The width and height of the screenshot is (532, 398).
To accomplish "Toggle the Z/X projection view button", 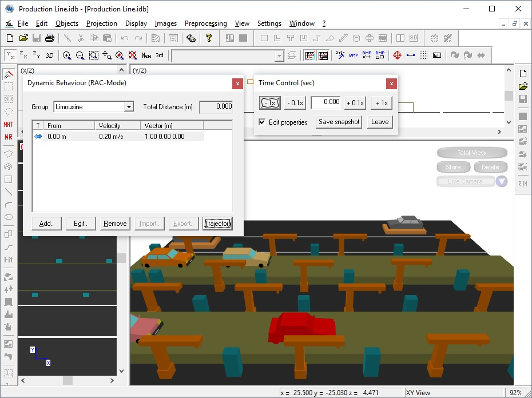I will [x=23, y=55].
